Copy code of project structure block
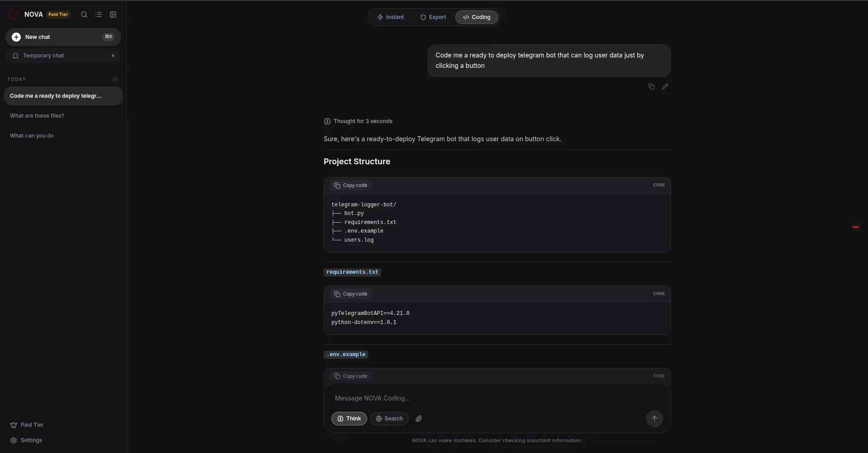This screenshot has height=453, width=868. tap(351, 186)
